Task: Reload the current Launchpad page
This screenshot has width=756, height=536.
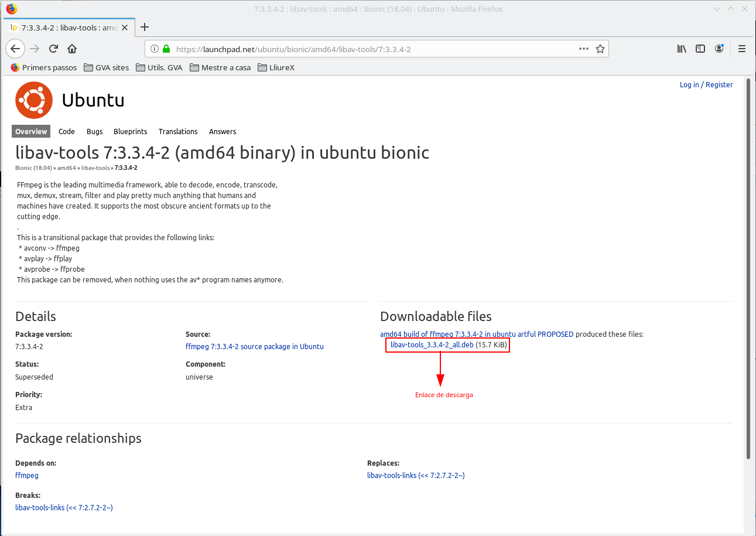Action: (x=53, y=49)
